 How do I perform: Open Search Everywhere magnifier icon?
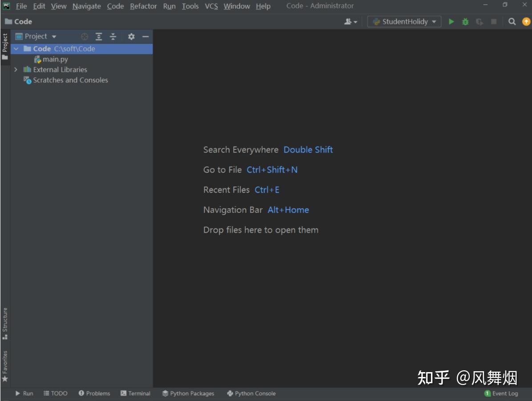tap(512, 22)
